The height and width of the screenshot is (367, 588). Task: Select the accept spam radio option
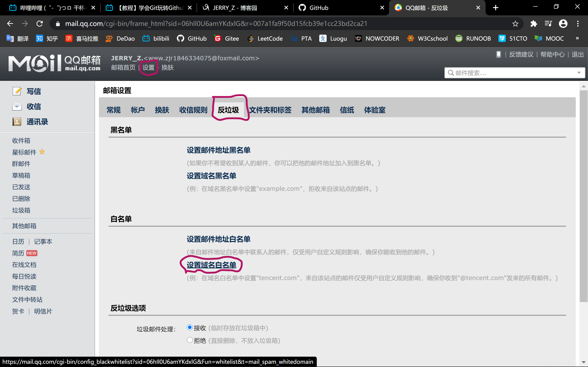(x=190, y=328)
